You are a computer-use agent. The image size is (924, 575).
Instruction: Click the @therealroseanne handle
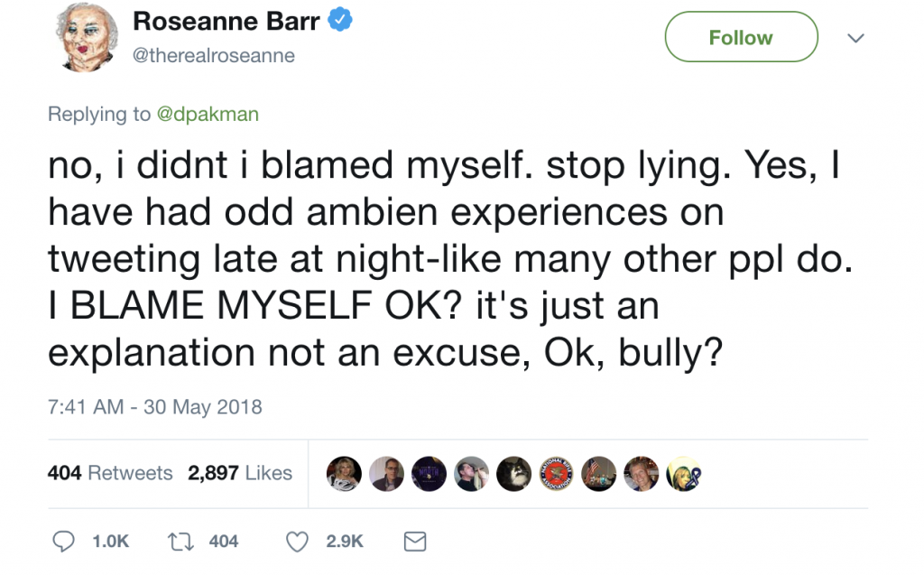point(214,56)
